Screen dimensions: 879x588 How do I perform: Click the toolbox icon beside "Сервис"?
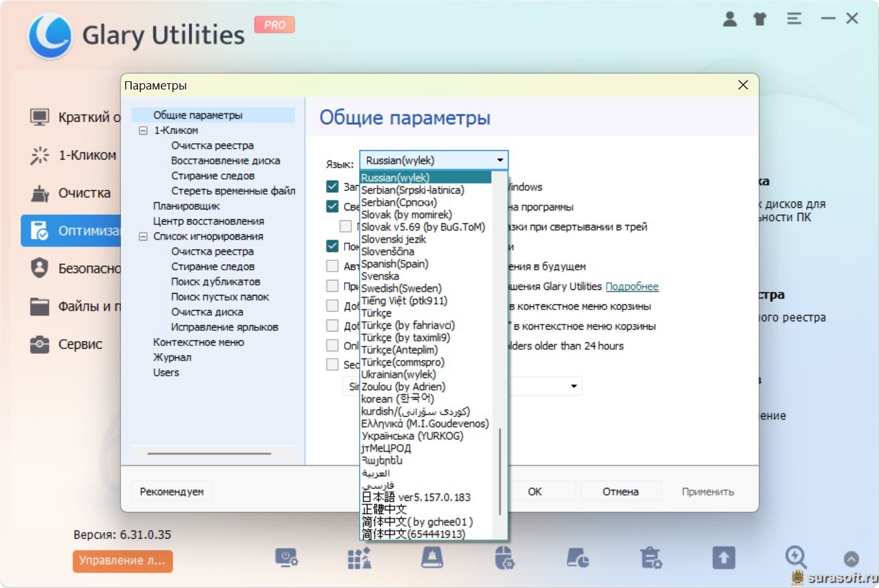(x=40, y=344)
